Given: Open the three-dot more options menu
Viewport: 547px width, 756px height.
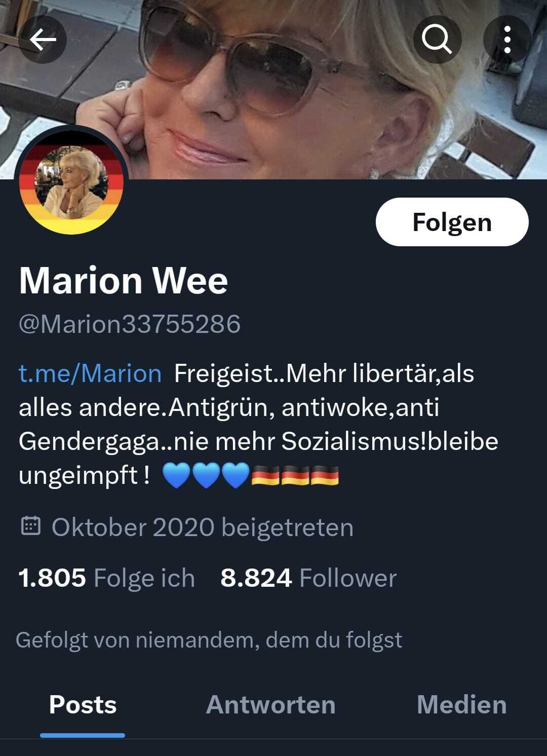Looking at the screenshot, I should (507, 40).
